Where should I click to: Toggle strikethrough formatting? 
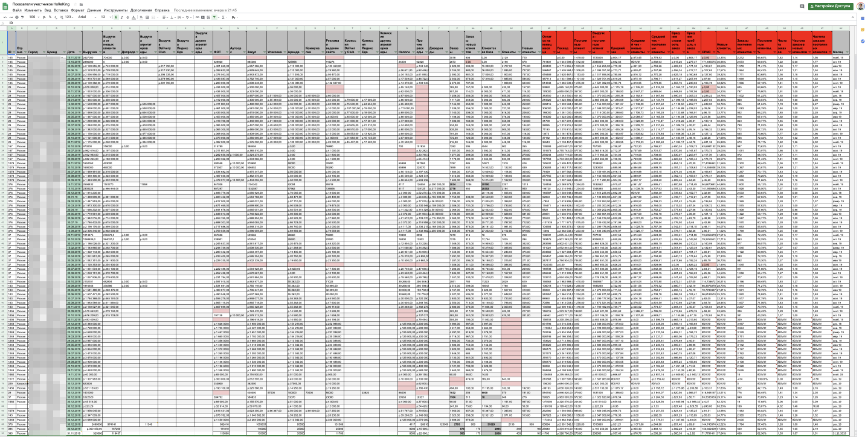[127, 17]
